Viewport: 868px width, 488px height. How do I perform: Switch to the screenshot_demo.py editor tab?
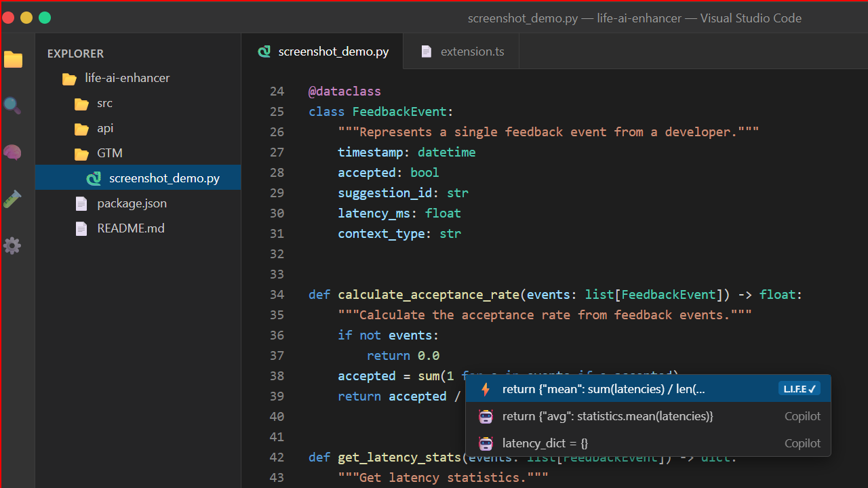(x=322, y=52)
